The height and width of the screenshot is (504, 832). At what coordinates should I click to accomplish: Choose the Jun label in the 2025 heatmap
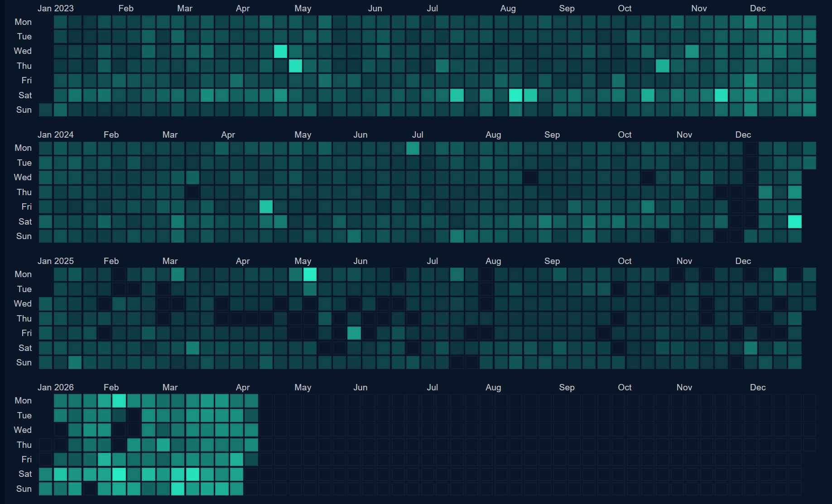pos(361,261)
